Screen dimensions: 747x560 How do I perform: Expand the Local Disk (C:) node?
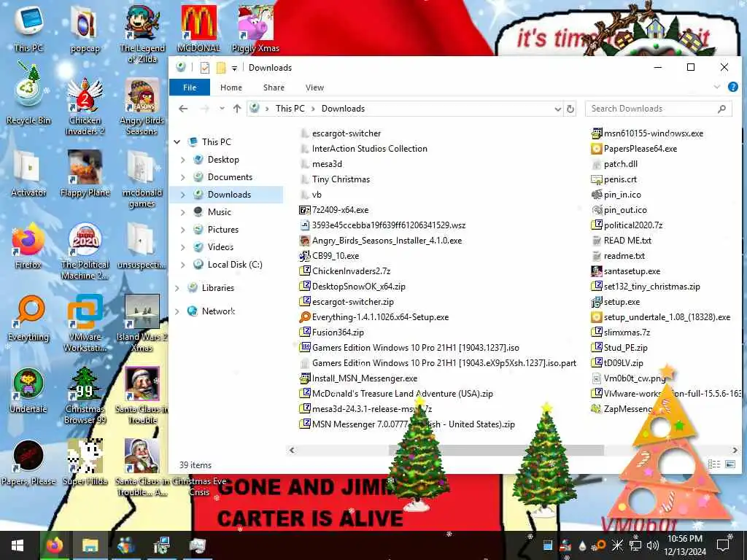pyautogui.click(x=183, y=265)
